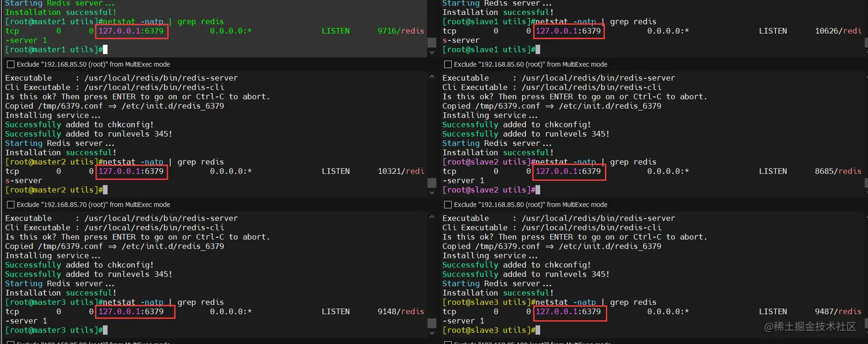Screen dimensions: 868x344
Task: Click 127.0.0.1:6379 address in slave2 terminal
Action: coord(568,171)
